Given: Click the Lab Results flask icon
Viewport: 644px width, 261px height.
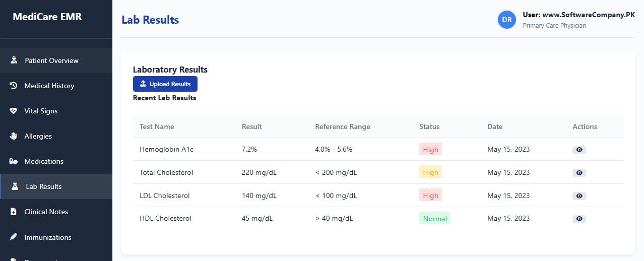Looking at the screenshot, I should (x=15, y=186).
